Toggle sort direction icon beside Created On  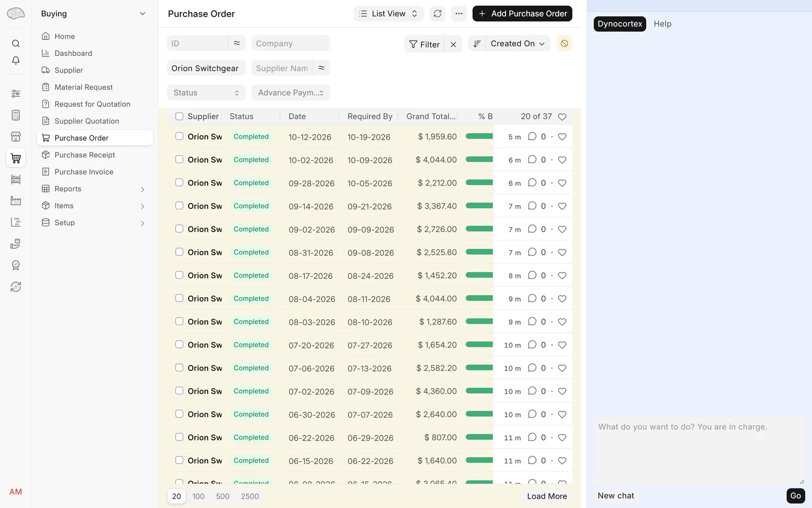pyautogui.click(x=477, y=44)
